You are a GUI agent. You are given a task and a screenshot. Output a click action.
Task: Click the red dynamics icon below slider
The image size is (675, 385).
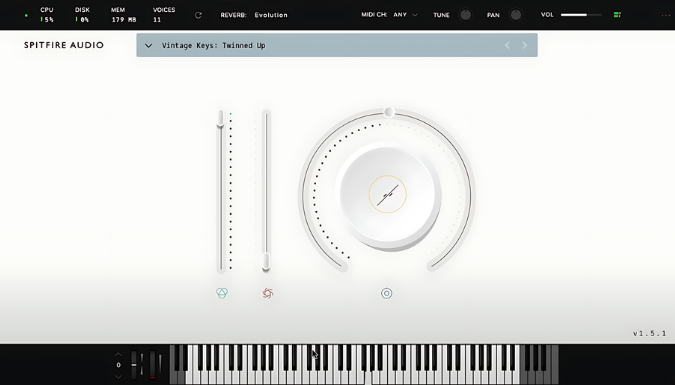268,293
